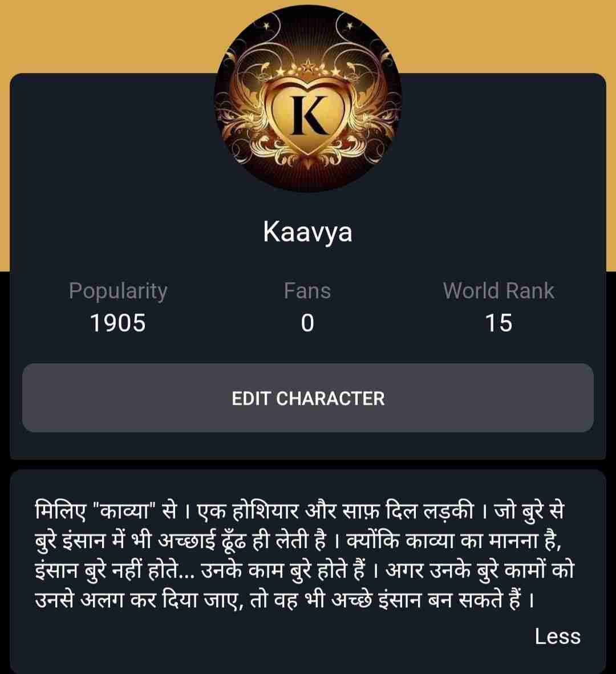Click the popularity value 1905
616x674 pixels.
118,323
